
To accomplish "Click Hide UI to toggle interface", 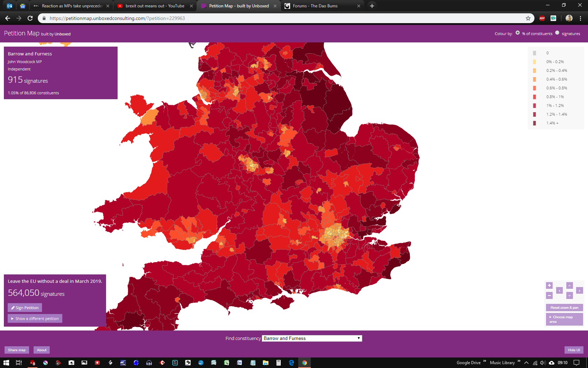I will (x=574, y=350).
